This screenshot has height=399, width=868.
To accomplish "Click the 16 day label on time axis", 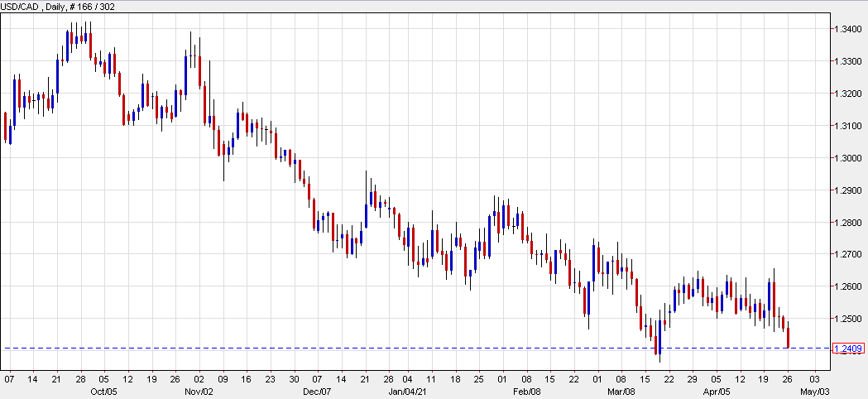I will [247, 380].
